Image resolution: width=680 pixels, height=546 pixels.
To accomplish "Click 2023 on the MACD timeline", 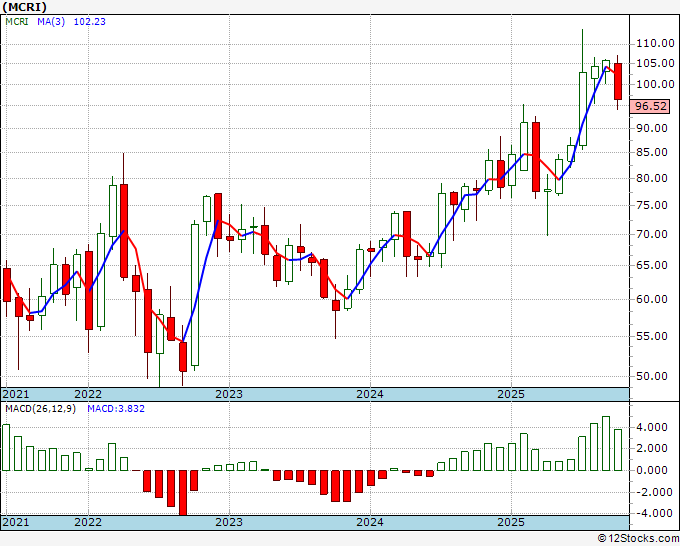I will pos(229,522).
